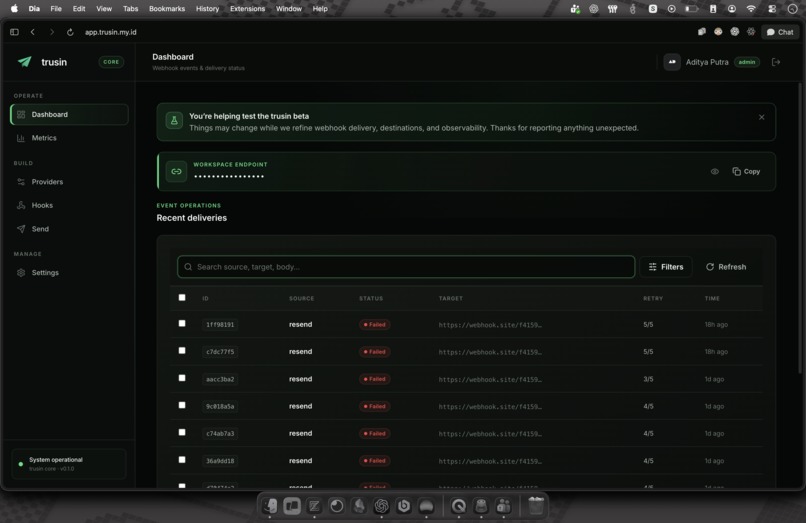Click the Failed badge for 9c018a5a
Image resolution: width=806 pixels, height=523 pixels.
tap(375, 406)
